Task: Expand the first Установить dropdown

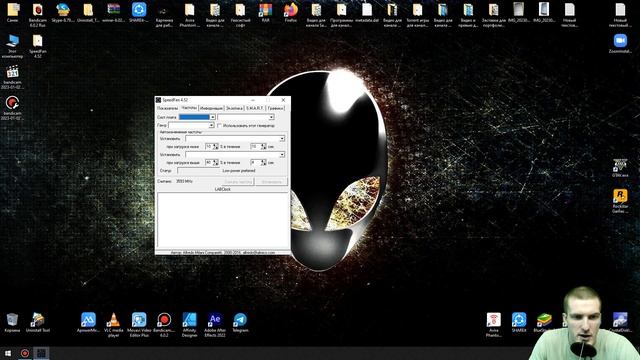Action: [282, 138]
